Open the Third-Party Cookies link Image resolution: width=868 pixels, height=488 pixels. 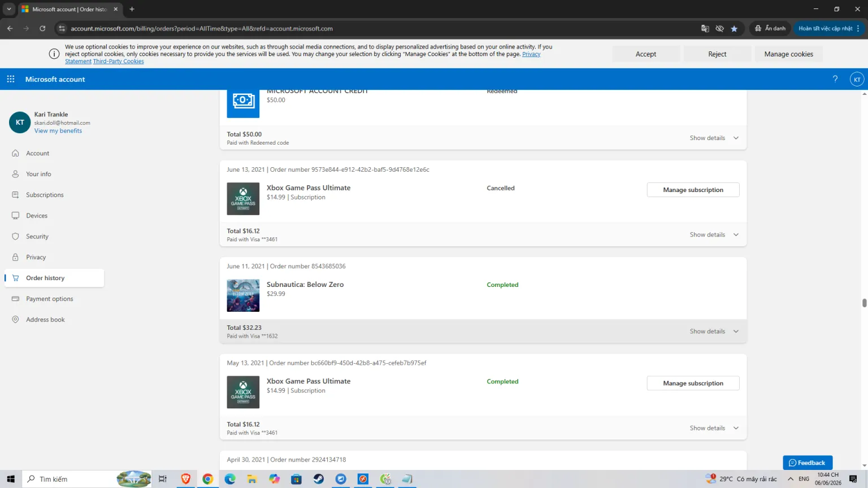click(x=119, y=62)
